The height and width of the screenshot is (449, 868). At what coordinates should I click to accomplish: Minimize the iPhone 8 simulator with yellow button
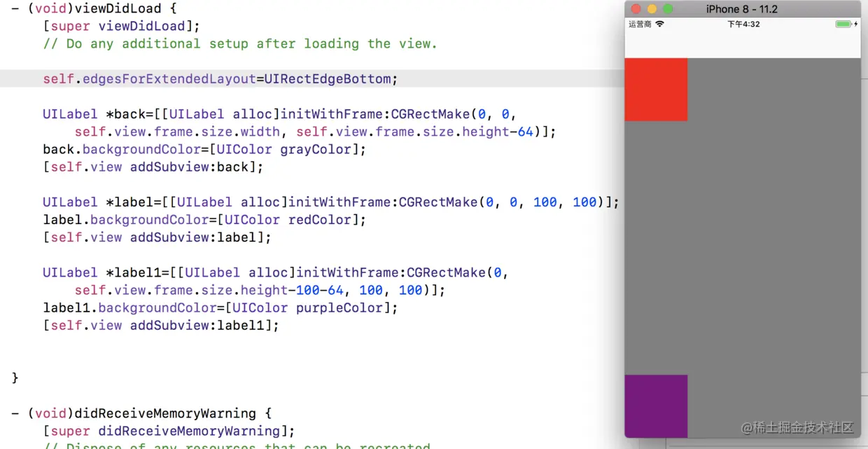(652, 9)
